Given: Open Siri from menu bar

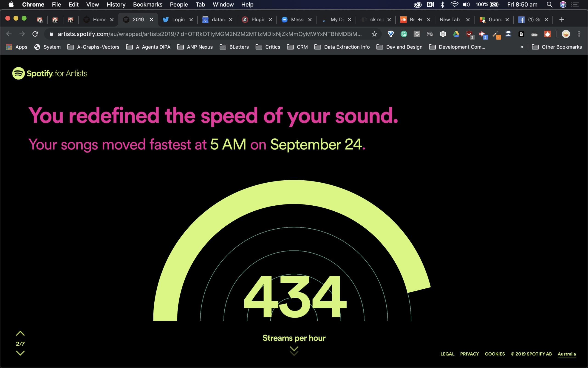Looking at the screenshot, I should [563, 4].
